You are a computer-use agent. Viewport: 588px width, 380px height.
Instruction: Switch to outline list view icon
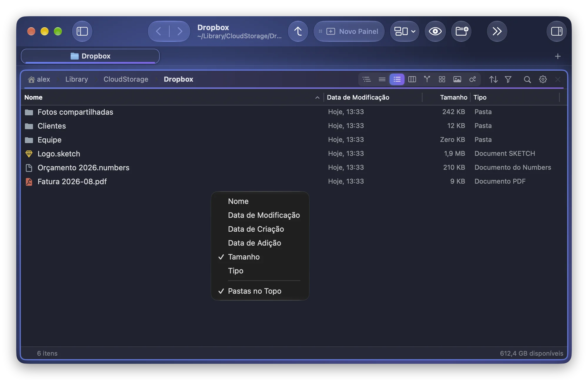[367, 79]
